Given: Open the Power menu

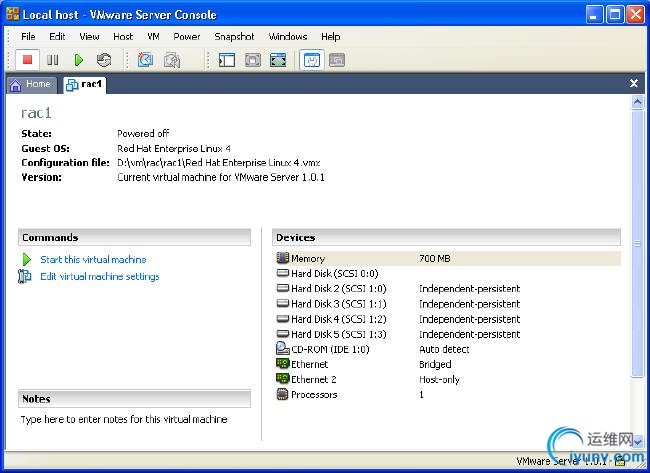Looking at the screenshot, I should pyautogui.click(x=187, y=36).
